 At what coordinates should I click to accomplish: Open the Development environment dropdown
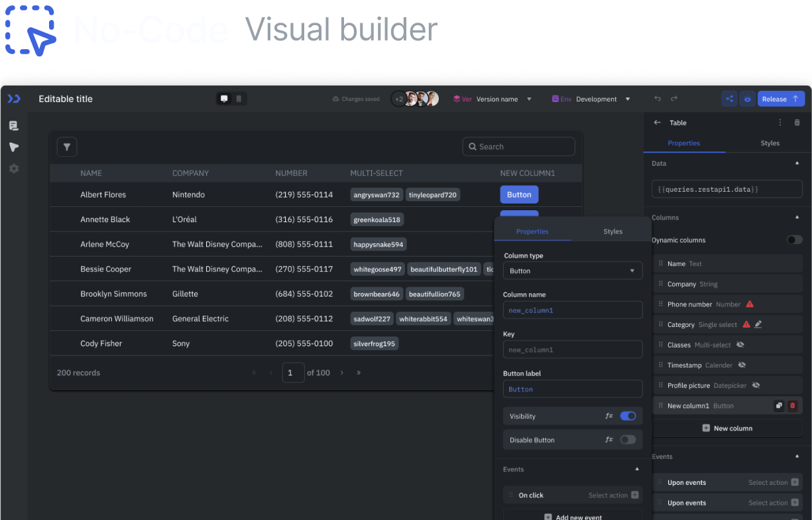pyautogui.click(x=602, y=99)
